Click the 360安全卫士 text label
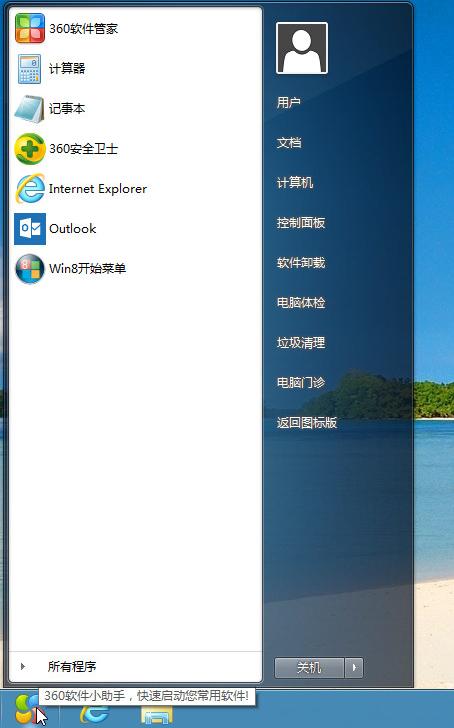 click(84, 149)
